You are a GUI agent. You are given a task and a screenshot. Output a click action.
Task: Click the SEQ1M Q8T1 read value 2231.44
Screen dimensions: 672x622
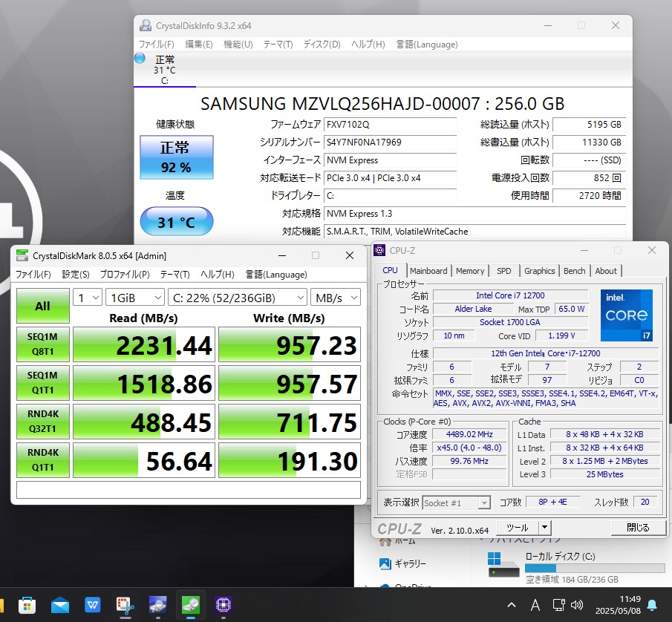(x=144, y=344)
